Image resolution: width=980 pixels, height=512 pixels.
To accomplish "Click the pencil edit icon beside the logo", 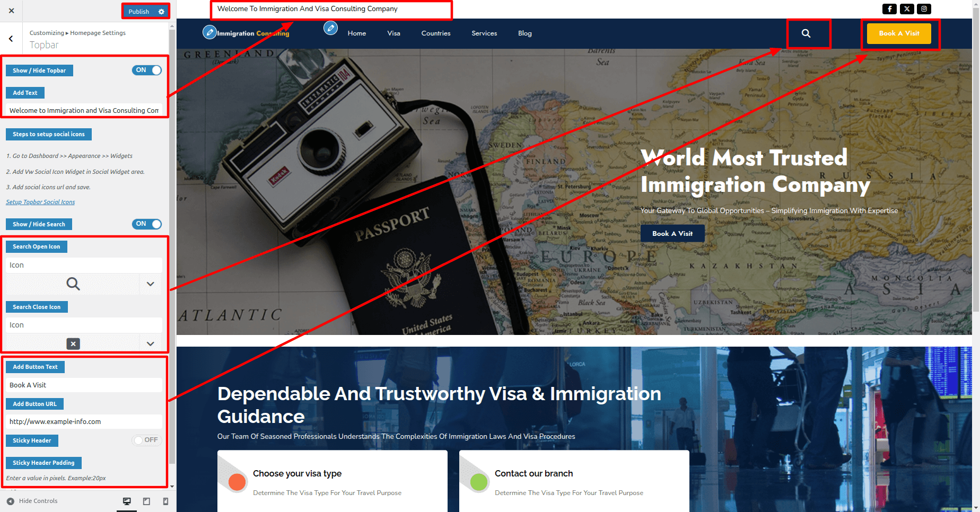I will 210,32.
